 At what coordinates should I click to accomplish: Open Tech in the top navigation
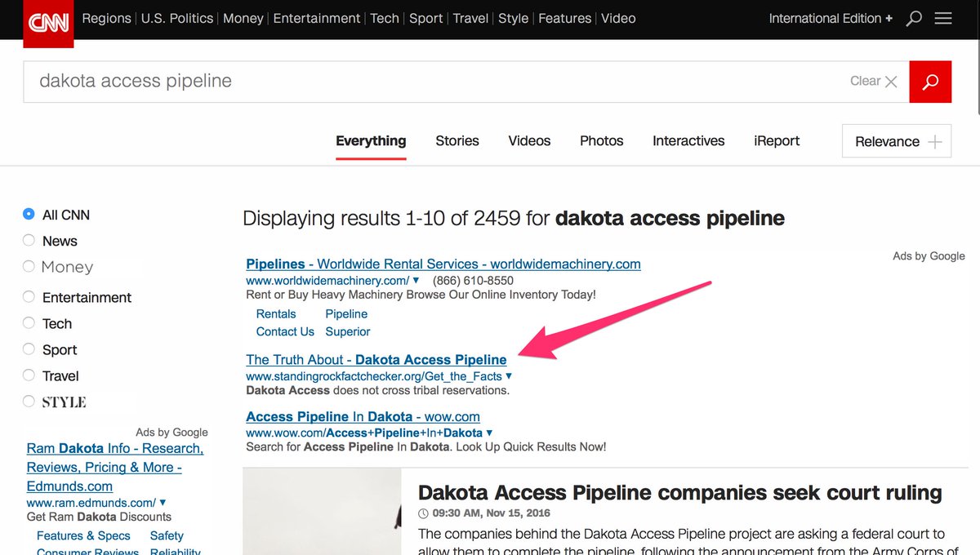coord(385,18)
